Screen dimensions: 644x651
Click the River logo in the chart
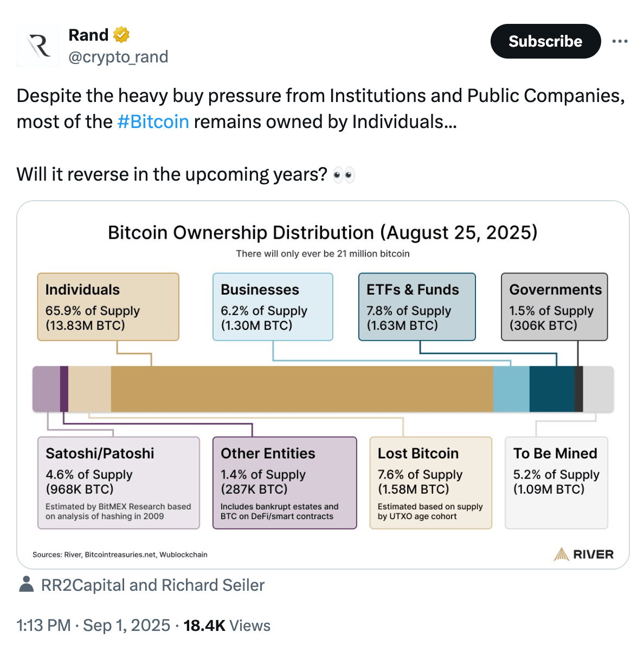584,554
